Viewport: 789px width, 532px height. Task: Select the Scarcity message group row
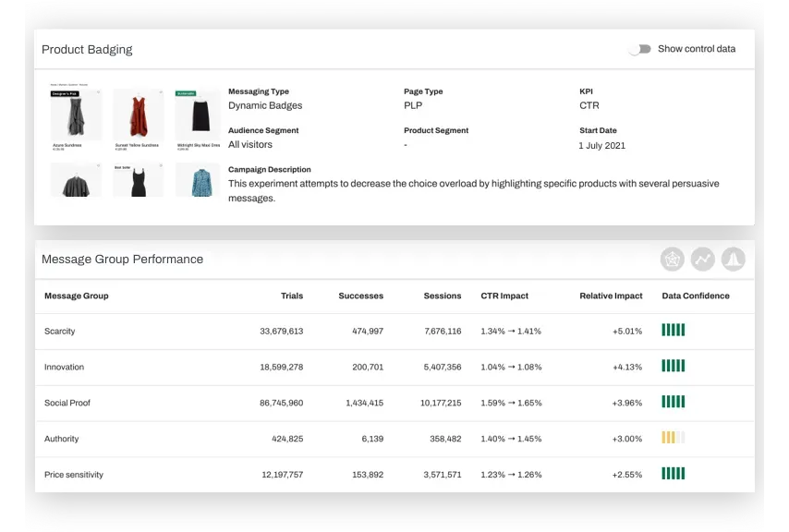(x=394, y=332)
